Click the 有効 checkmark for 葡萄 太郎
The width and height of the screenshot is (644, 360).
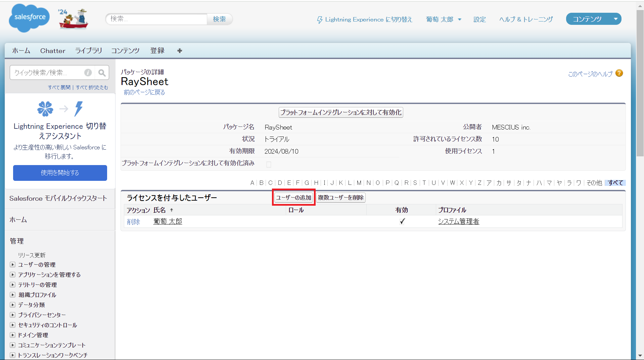[402, 221]
